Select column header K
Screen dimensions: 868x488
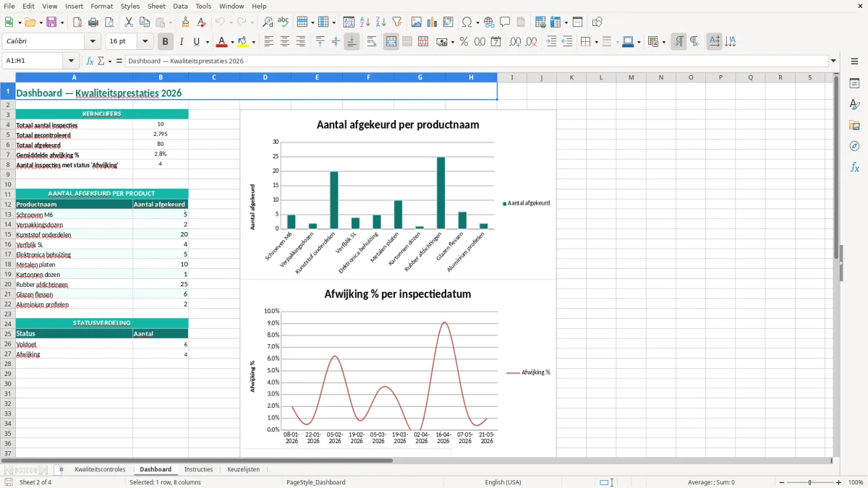click(571, 77)
